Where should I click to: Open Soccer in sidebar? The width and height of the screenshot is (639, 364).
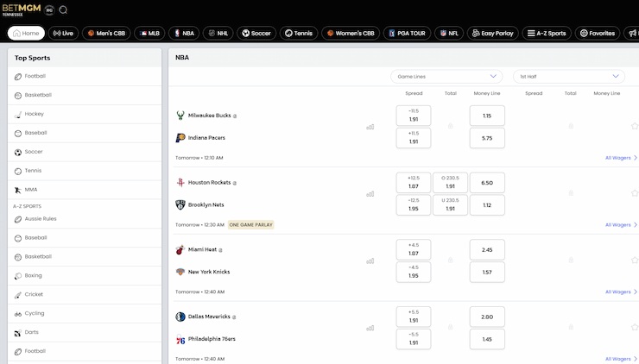pos(85,152)
